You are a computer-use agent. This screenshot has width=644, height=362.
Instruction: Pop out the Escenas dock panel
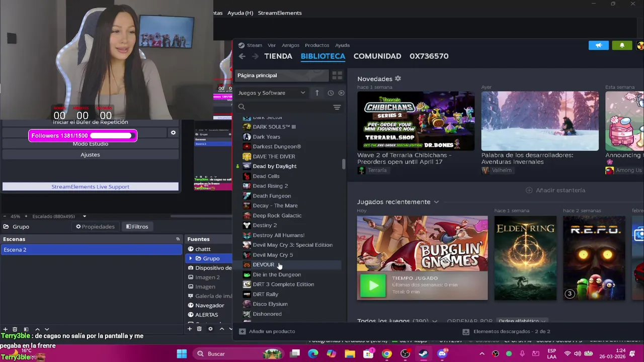pos(178,239)
